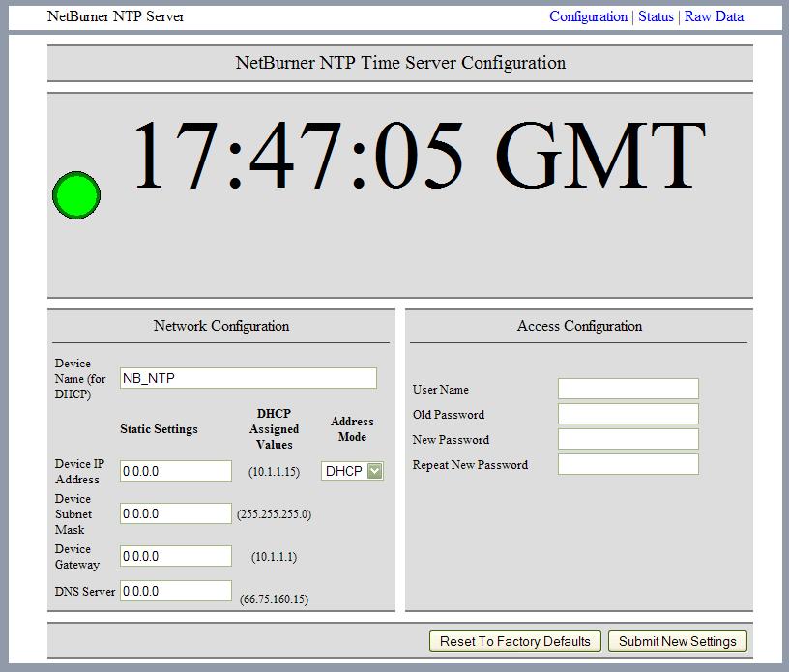Viewport: 789px width, 672px height.
Task: Open the Address Mode DHCP dropdown
Action: (x=352, y=471)
